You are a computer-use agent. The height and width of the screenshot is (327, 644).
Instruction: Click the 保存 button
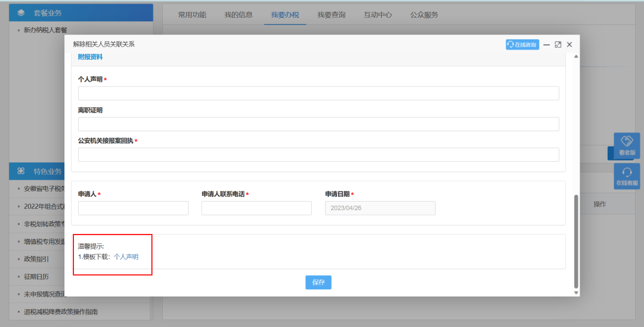(x=318, y=282)
